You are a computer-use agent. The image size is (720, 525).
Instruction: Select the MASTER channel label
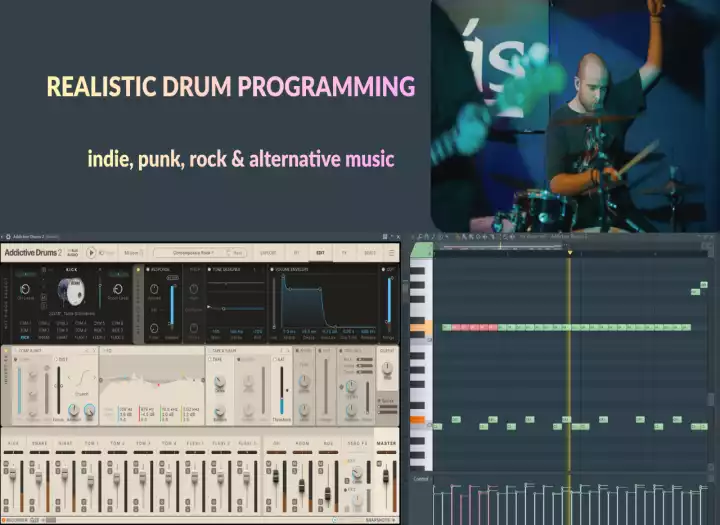coord(386,443)
